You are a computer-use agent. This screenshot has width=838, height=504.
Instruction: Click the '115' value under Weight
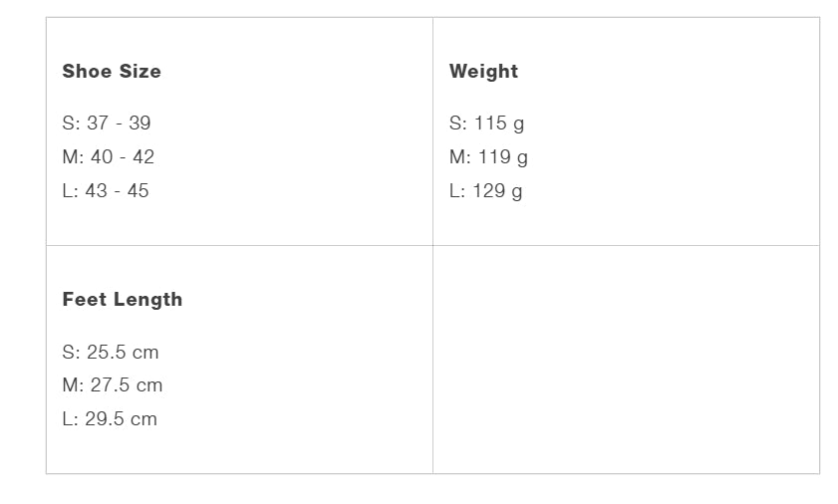[x=490, y=124]
